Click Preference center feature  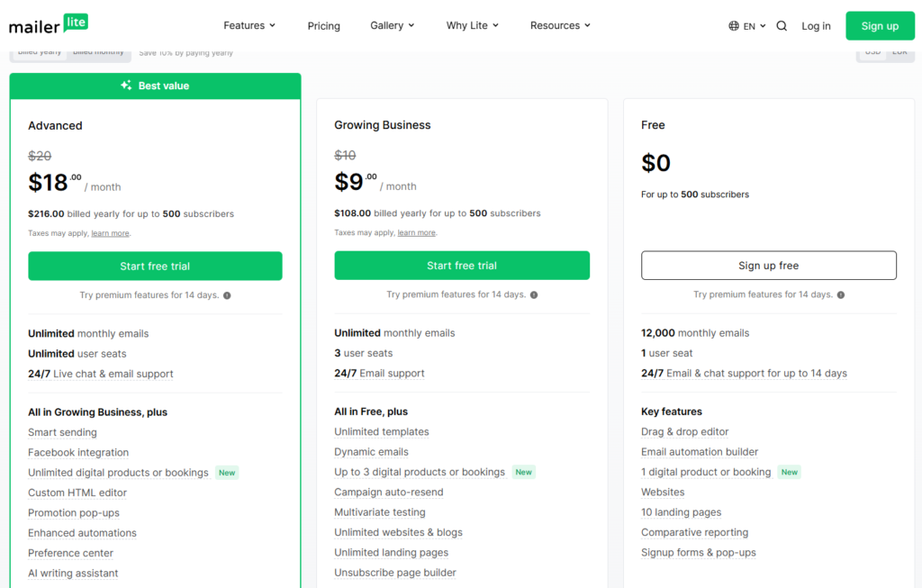click(x=70, y=553)
